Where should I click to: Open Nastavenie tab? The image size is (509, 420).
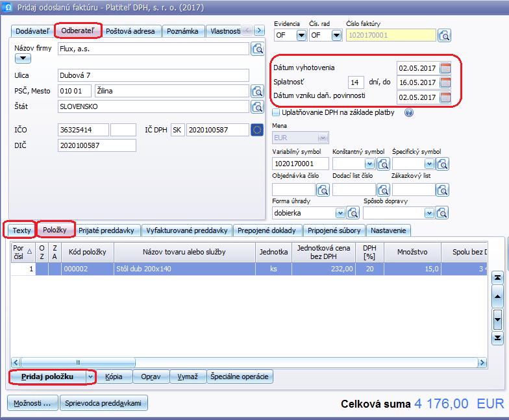click(388, 231)
